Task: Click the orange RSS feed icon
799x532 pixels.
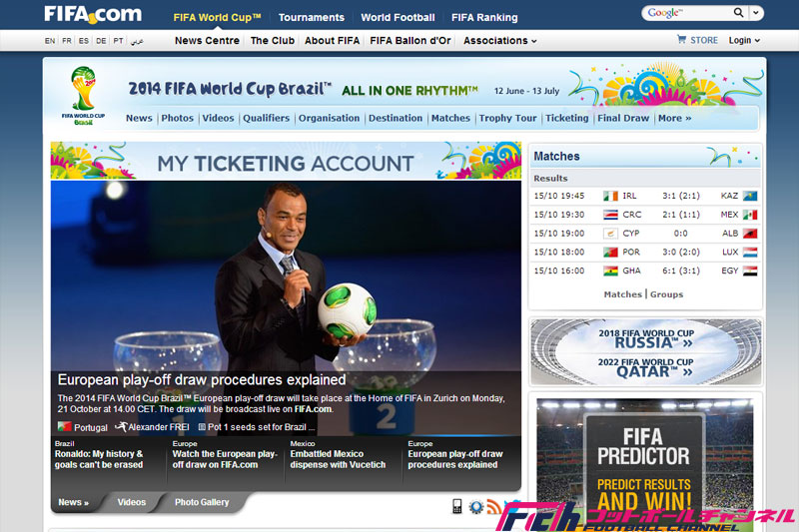Action: coord(493,507)
